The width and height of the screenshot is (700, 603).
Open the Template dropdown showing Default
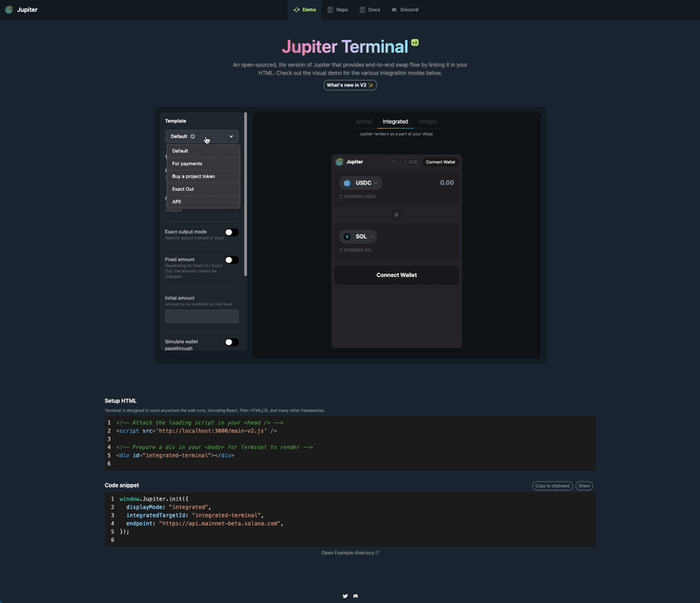coord(202,136)
